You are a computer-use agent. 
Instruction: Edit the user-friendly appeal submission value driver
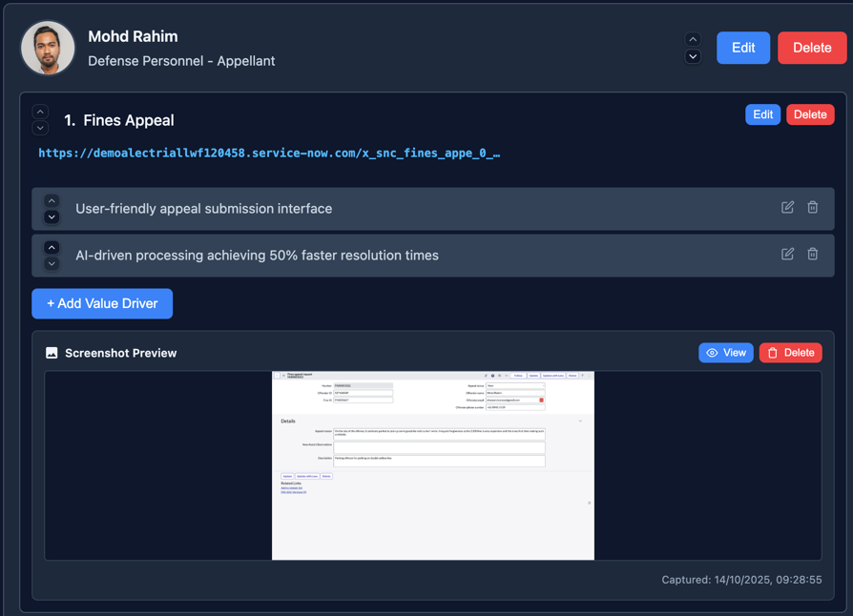coord(787,207)
